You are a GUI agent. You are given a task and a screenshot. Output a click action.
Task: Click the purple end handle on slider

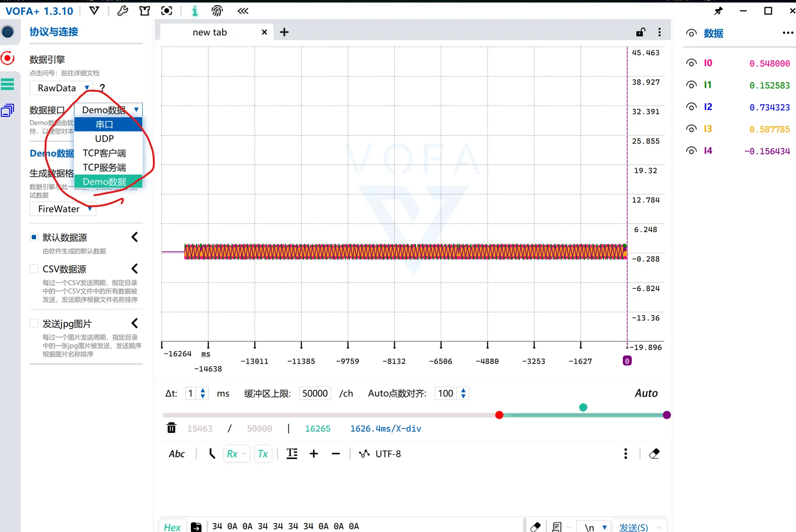(x=667, y=415)
